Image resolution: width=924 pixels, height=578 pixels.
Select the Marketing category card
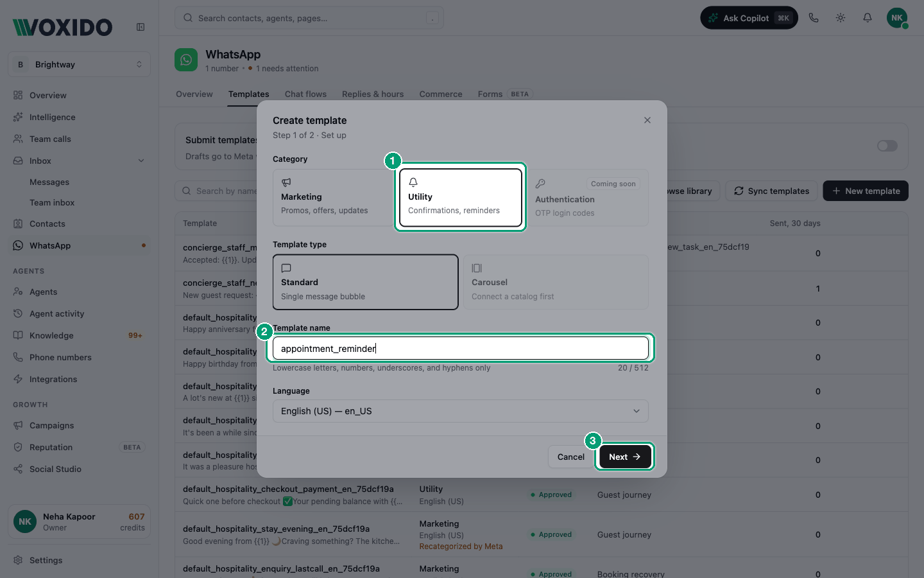[333, 197]
